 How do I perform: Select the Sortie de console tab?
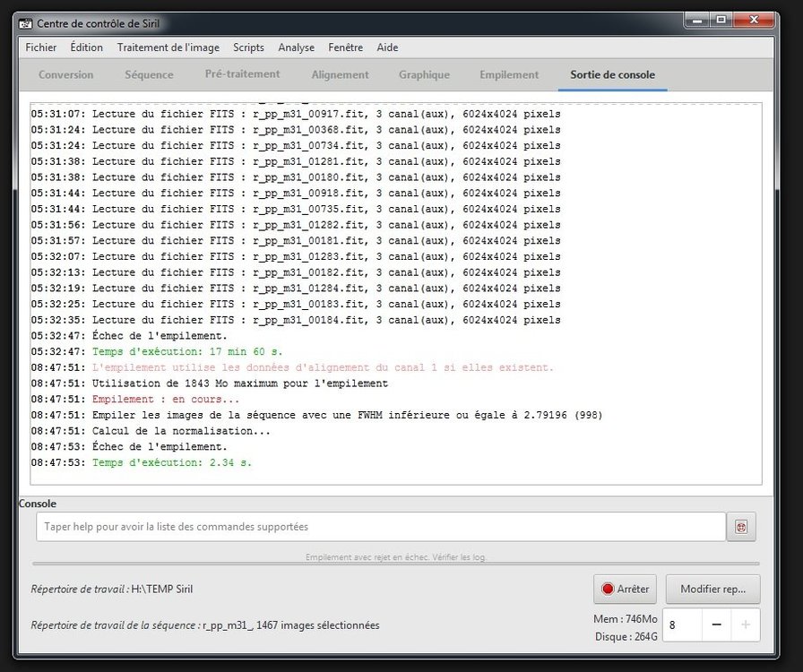pos(612,74)
